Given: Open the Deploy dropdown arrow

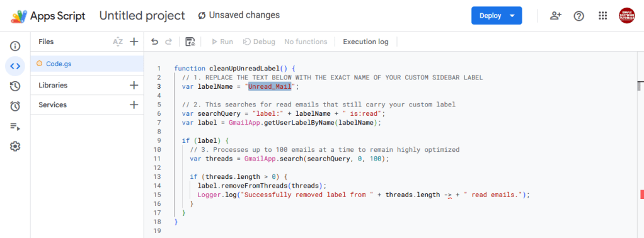Looking at the screenshot, I should tap(512, 16).
